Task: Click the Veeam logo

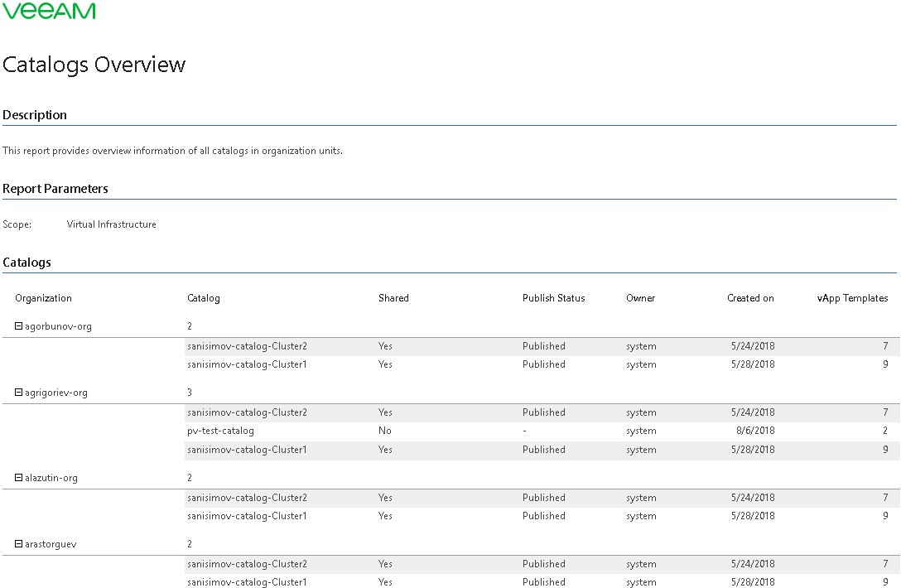Action: (49, 11)
